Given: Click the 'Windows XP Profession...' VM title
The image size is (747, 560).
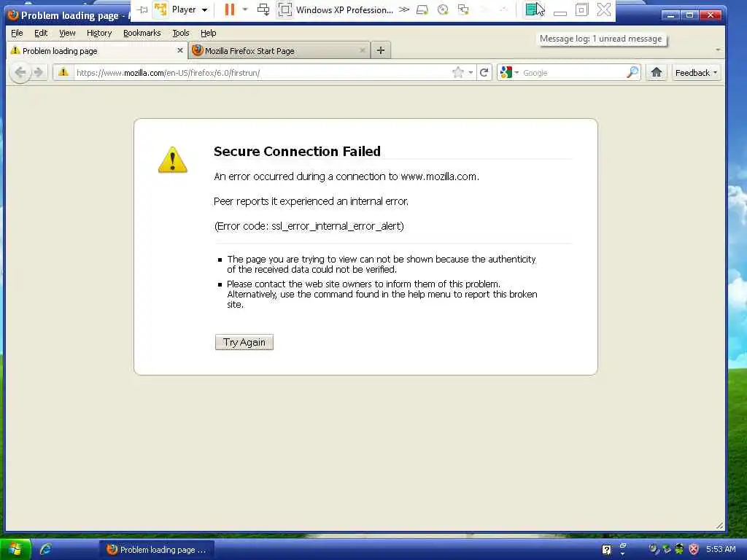Looking at the screenshot, I should pyautogui.click(x=344, y=10).
